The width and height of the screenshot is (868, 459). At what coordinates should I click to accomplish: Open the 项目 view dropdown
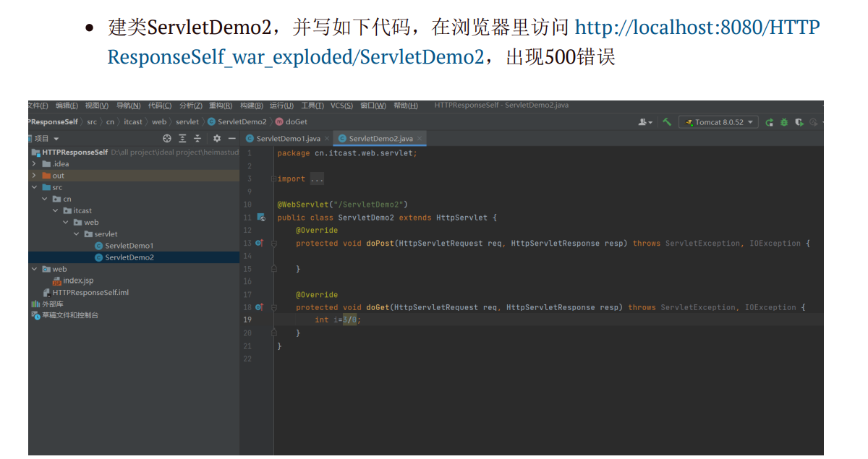coord(46,139)
